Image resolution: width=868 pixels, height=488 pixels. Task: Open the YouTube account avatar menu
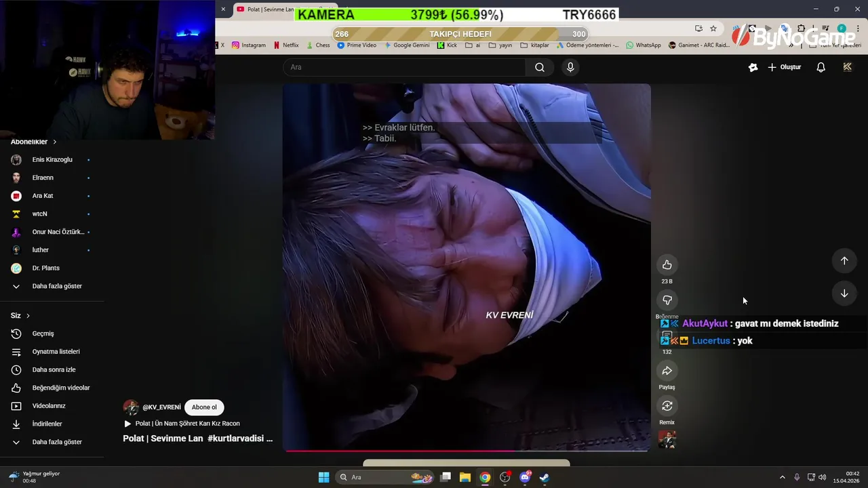(x=847, y=67)
